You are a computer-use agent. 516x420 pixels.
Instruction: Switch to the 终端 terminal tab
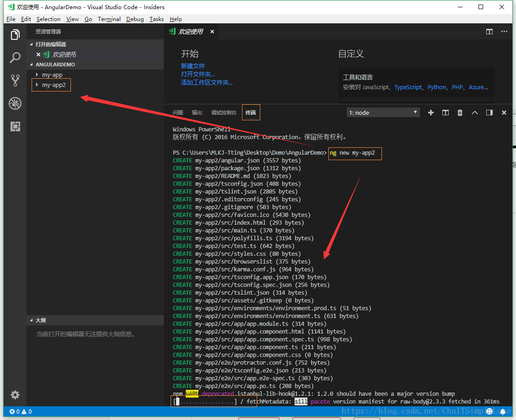(251, 113)
